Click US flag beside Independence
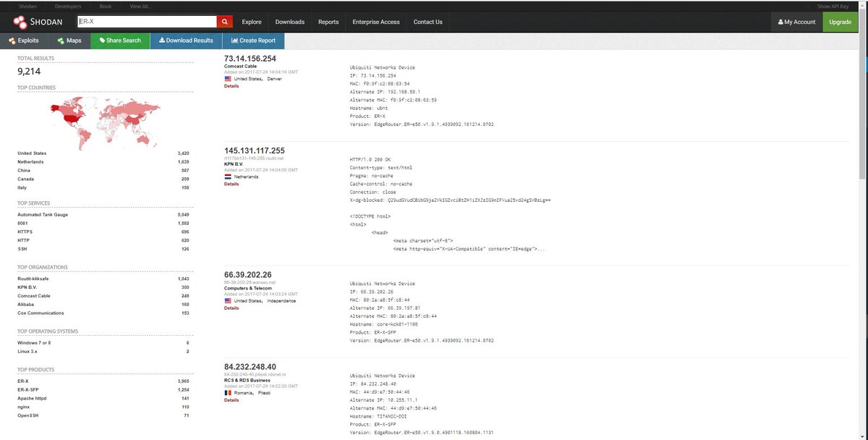This screenshot has width=868, height=440. pos(228,300)
